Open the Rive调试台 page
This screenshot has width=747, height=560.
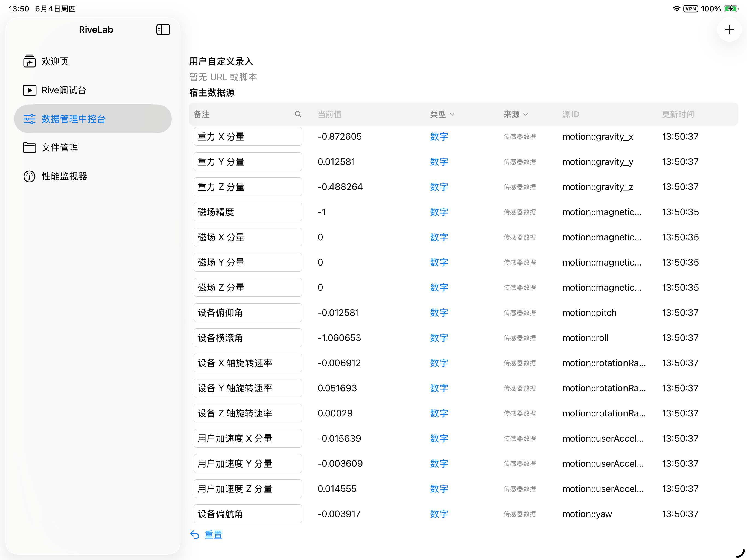pyautogui.click(x=93, y=90)
